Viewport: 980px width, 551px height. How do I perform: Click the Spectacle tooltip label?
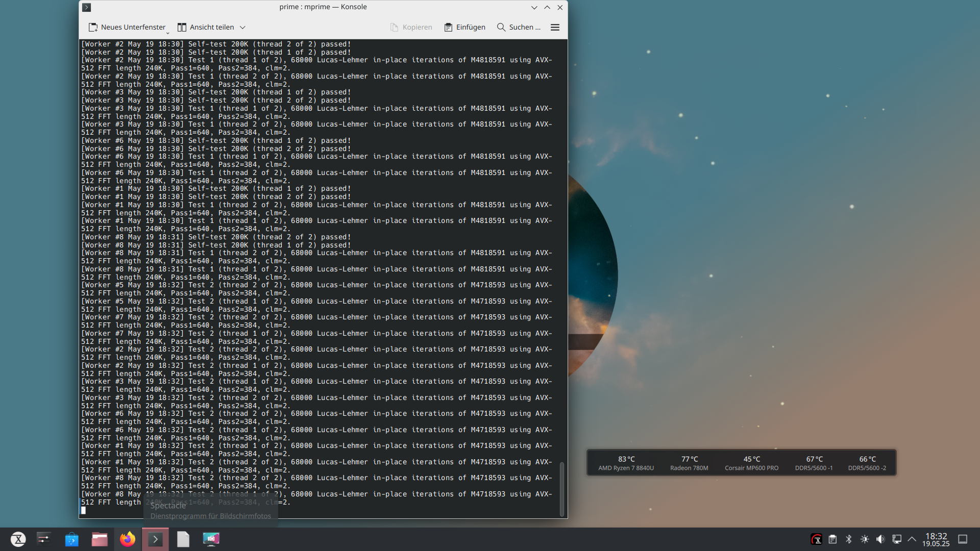[x=168, y=506]
